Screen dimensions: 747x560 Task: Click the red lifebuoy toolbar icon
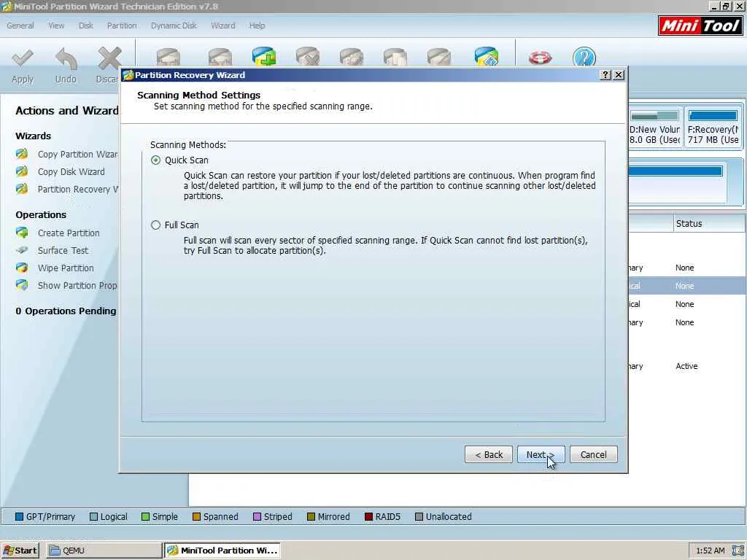click(x=541, y=58)
